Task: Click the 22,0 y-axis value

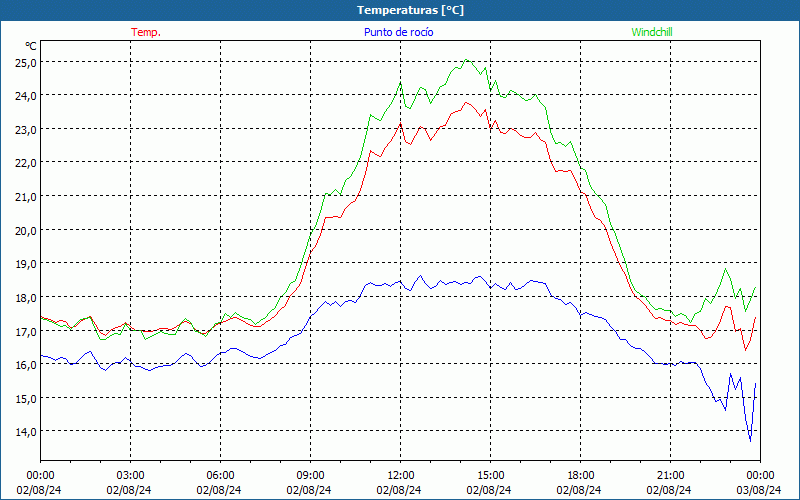Action: [26, 163]
